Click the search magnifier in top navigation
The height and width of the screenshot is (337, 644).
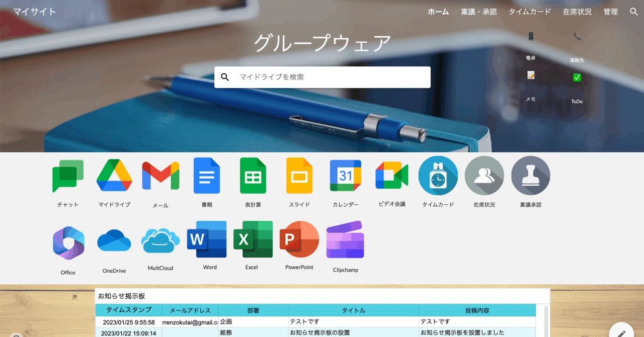[634, 12]
